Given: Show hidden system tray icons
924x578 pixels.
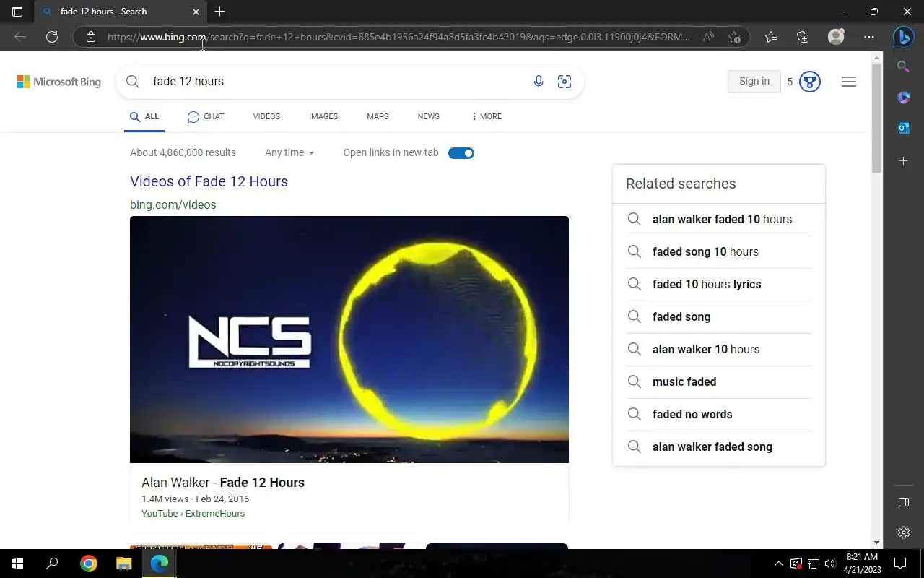Looking at the screenshot, I should point(778,564).
